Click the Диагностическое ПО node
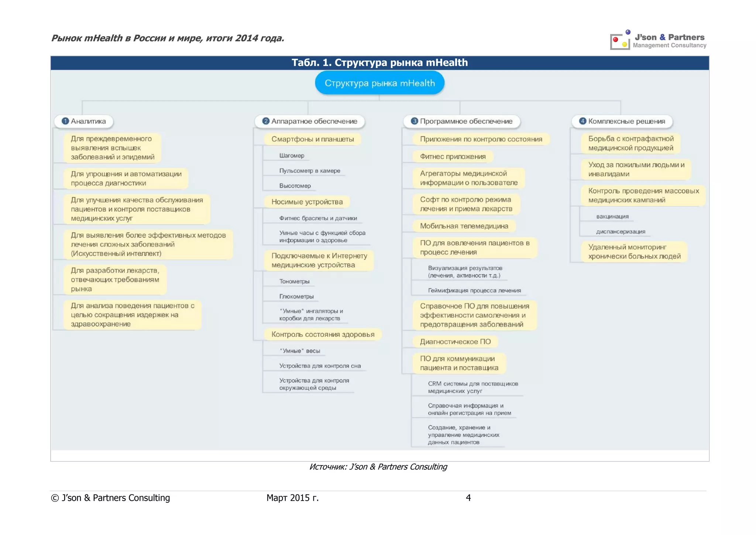Viewport: 756px width, 535px height. 455,342
